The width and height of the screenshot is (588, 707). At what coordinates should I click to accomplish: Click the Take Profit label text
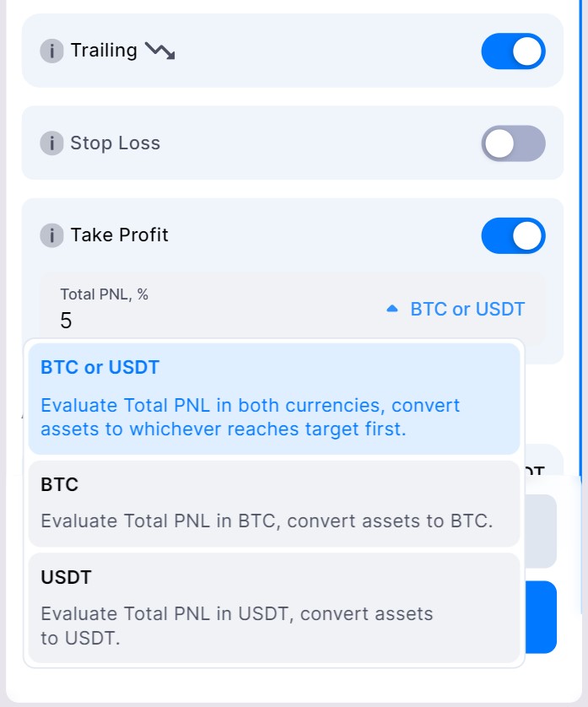pos(119,235)
